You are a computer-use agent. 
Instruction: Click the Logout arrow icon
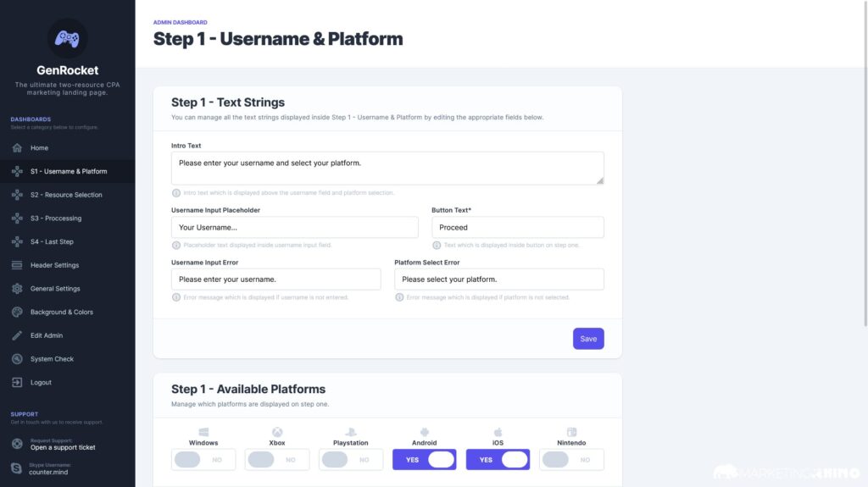pos(17,383)
